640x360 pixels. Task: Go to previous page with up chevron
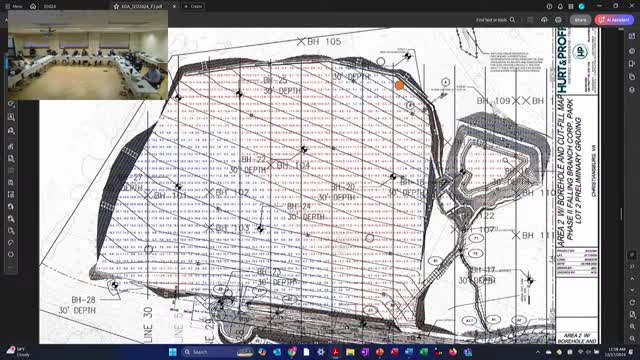coord(632,279)
